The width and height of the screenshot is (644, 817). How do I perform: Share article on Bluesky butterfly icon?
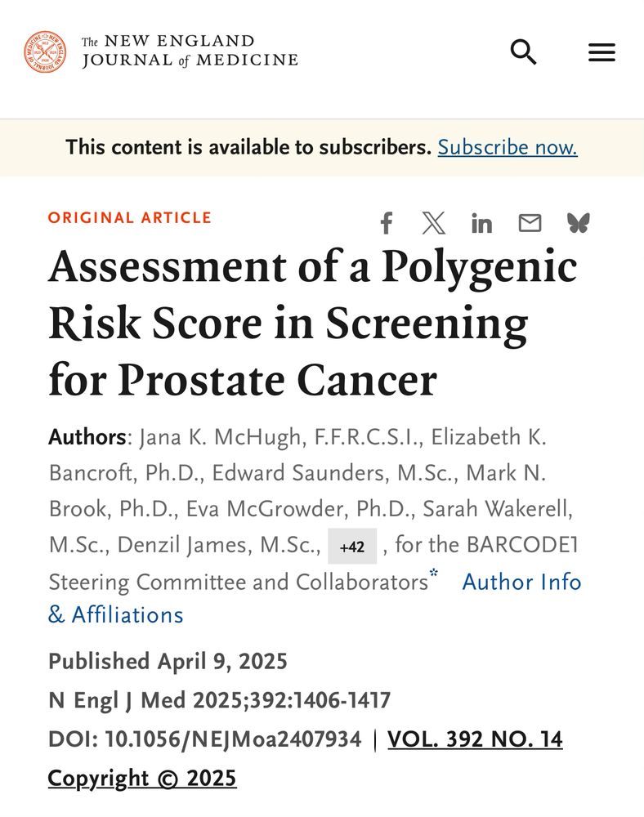click(579, 223)
